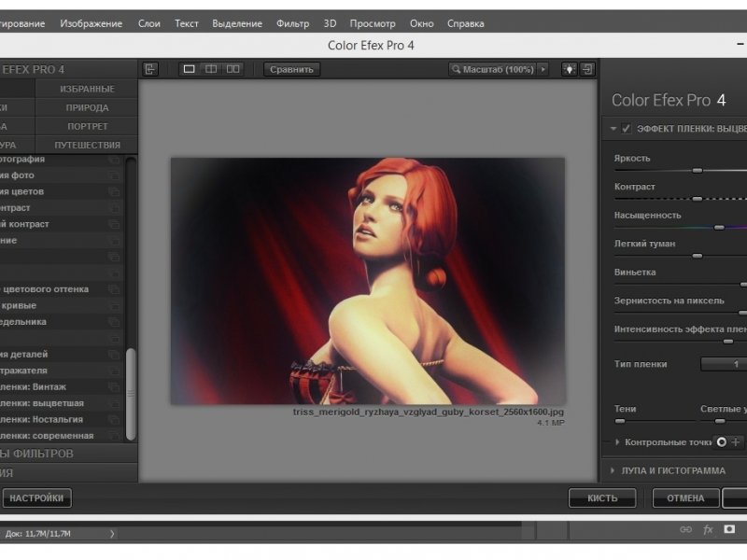Open the Выделение menu
The height and width of the screenshot is (560, 747).
(x=237, y=23)
